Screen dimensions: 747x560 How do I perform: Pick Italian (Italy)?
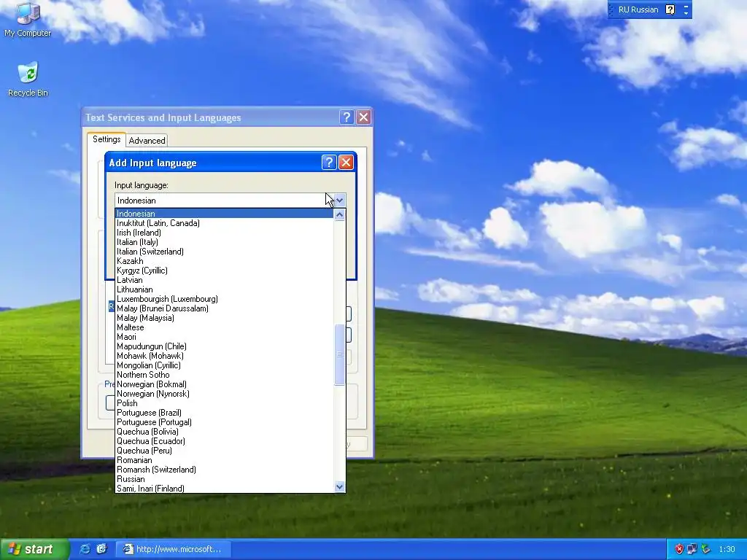(225, 242)
